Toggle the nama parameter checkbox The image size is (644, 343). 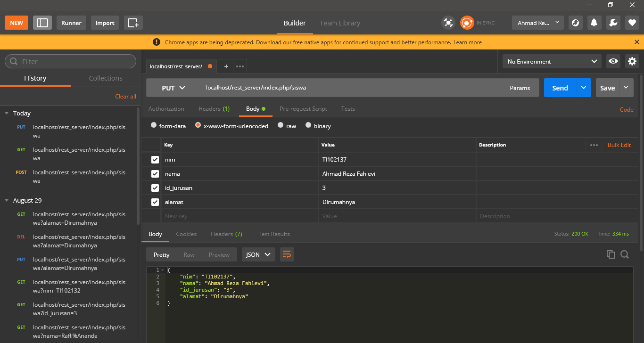click(155, 174)
